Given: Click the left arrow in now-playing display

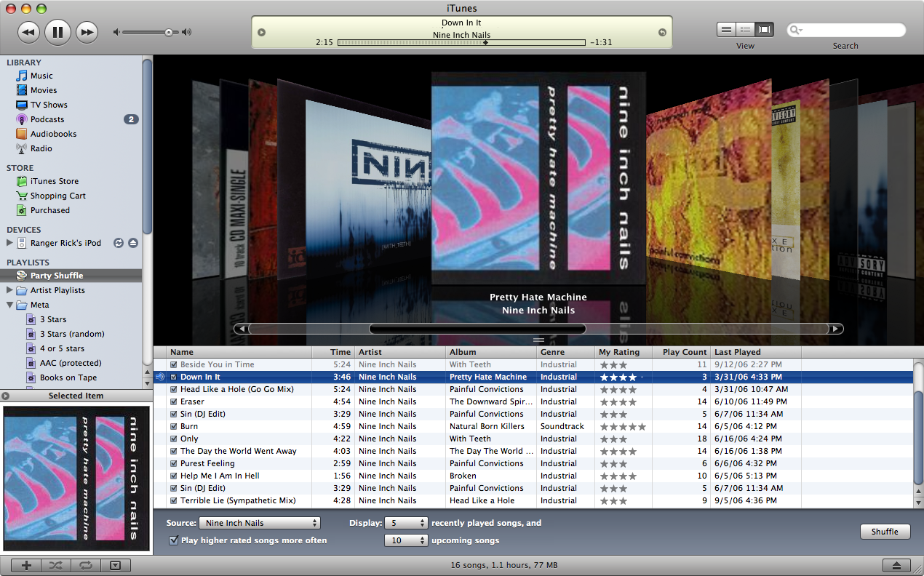Looking at the screenshot, I should (262, 32).
